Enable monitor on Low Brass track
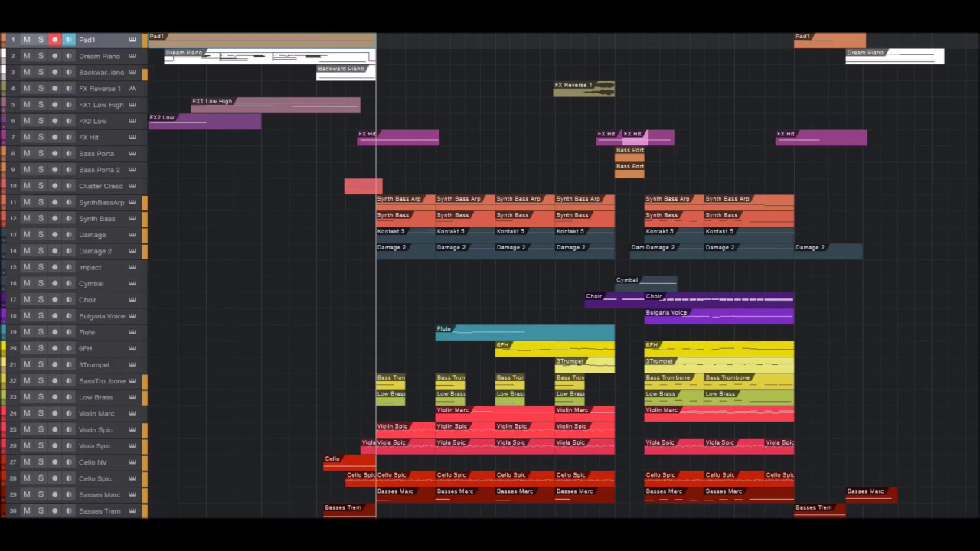 tap(69, 397)
